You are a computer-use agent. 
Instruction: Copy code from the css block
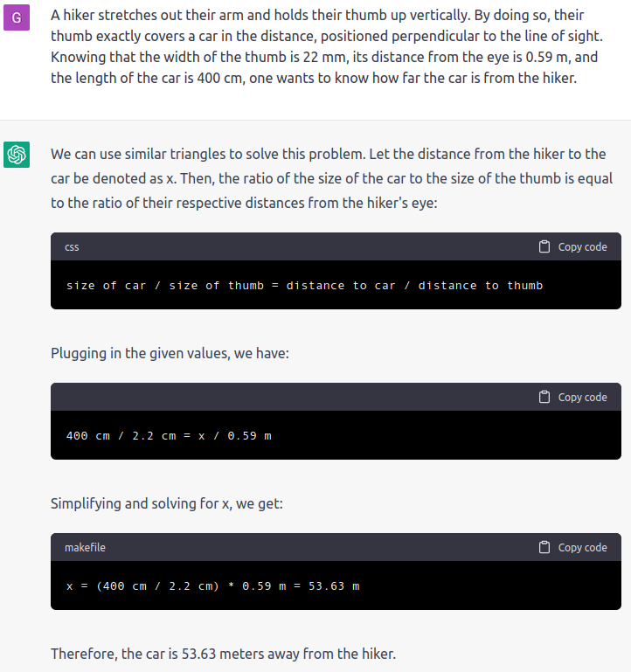(572, 246)
